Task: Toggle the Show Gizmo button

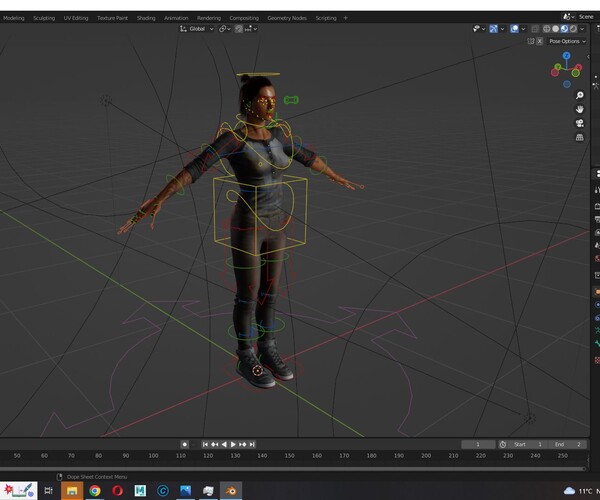Action: click(x=494, y=29)
